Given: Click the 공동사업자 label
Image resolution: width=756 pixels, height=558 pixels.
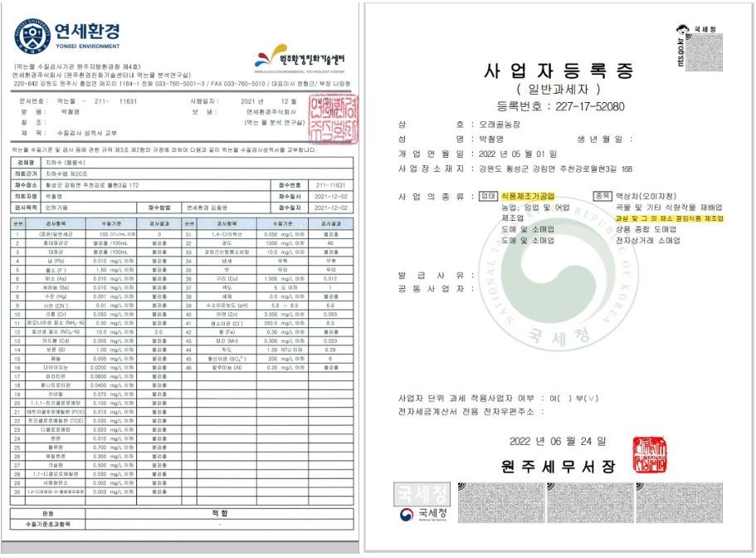Looking at the screenshot, I should point(431,289).
